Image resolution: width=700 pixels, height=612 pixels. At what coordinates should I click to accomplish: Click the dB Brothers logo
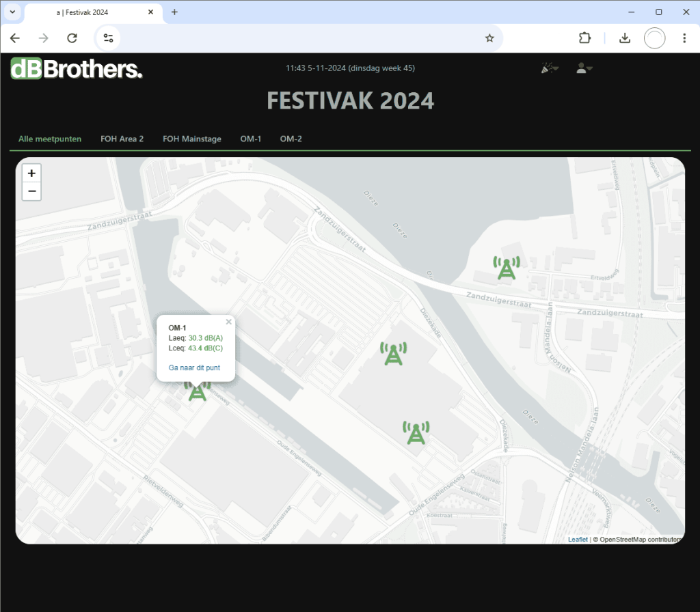click(x=77, y=69)
